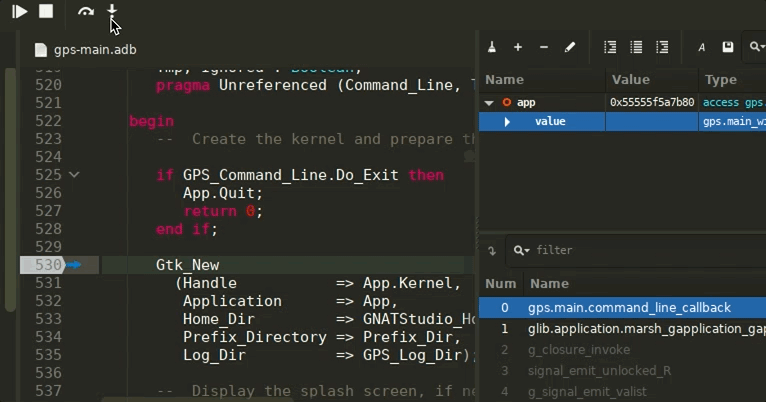Remove selected variable with minus icon
This screenshot has width=766, height=402.
pos(544,47)
